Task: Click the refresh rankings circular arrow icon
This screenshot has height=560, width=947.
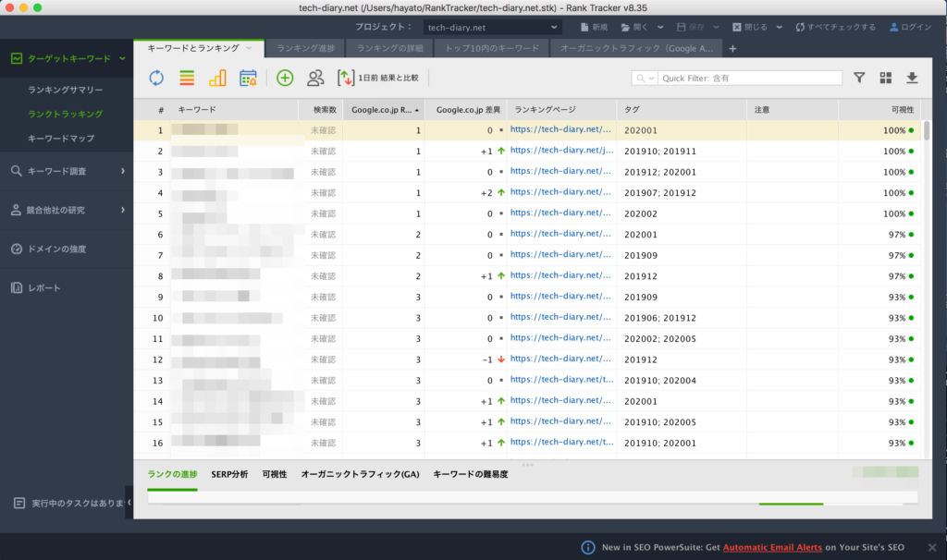Action: pyautogui.click(x=156, y=78)
